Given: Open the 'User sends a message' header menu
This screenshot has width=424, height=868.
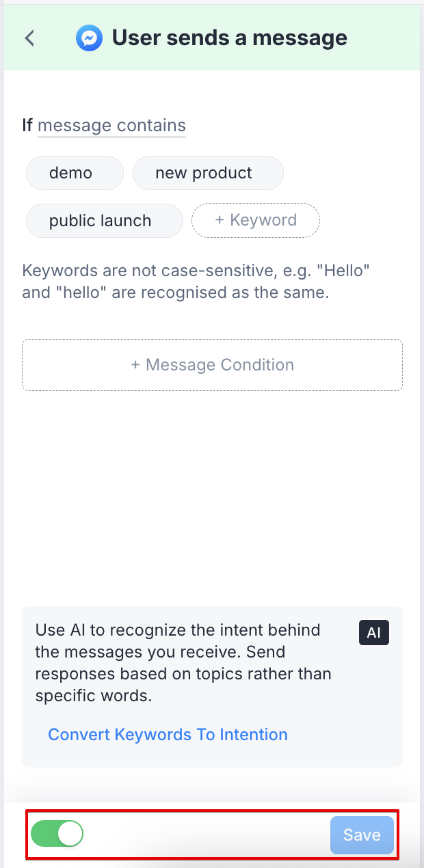Looking at the screenshot, I should tap(230, 38).
